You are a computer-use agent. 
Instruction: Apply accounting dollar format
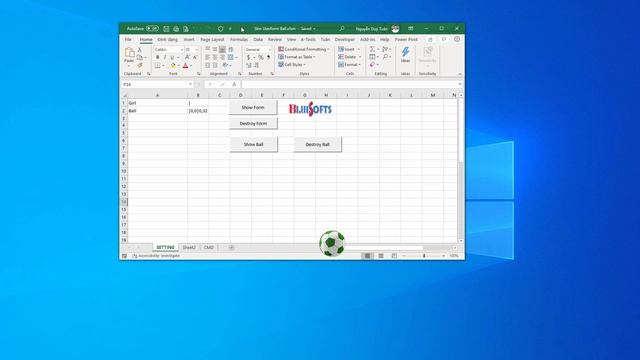(248, 58)
